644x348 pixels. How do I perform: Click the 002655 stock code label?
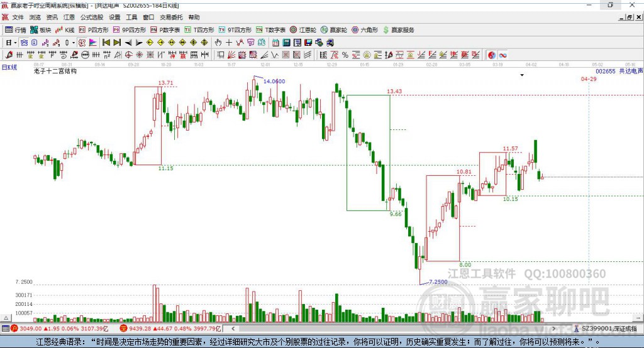[606, 72]
